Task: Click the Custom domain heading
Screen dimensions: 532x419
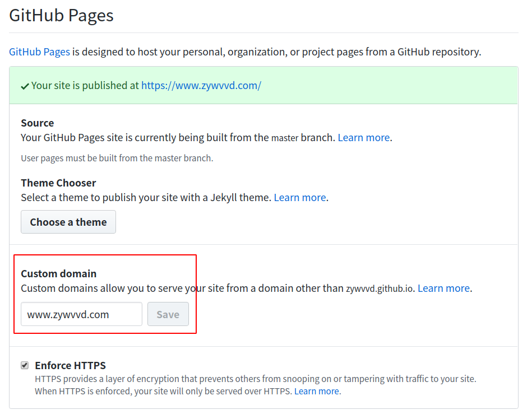Action: point(59,273)
